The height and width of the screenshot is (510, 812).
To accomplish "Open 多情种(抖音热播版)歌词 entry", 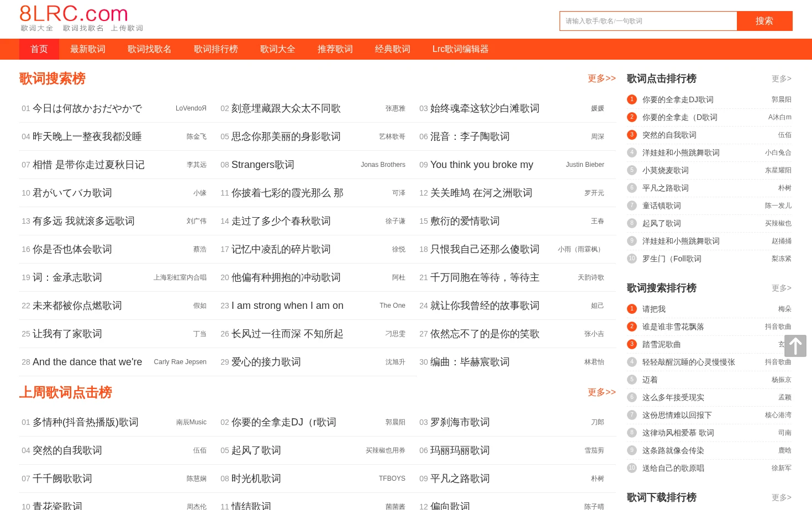I will point(86,422).
